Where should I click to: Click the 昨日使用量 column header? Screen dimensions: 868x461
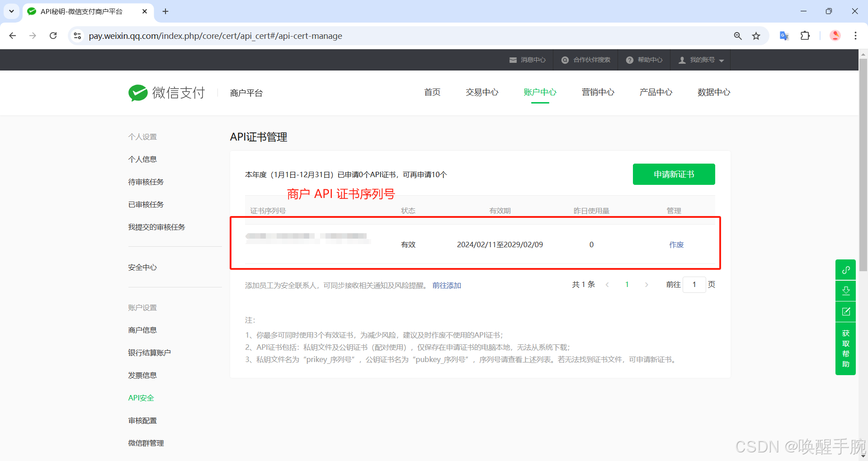pos(591,211)
